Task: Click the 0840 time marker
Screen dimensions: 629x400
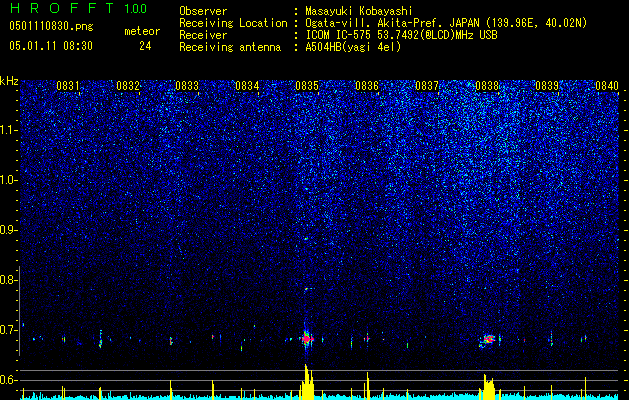Action: [607, 86]
